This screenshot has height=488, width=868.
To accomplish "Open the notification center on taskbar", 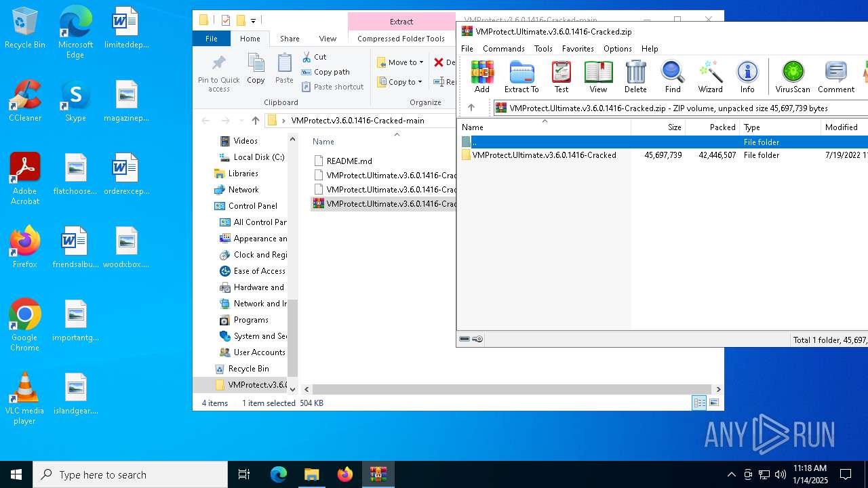I will pyautogui.click(x=846, y=474).
